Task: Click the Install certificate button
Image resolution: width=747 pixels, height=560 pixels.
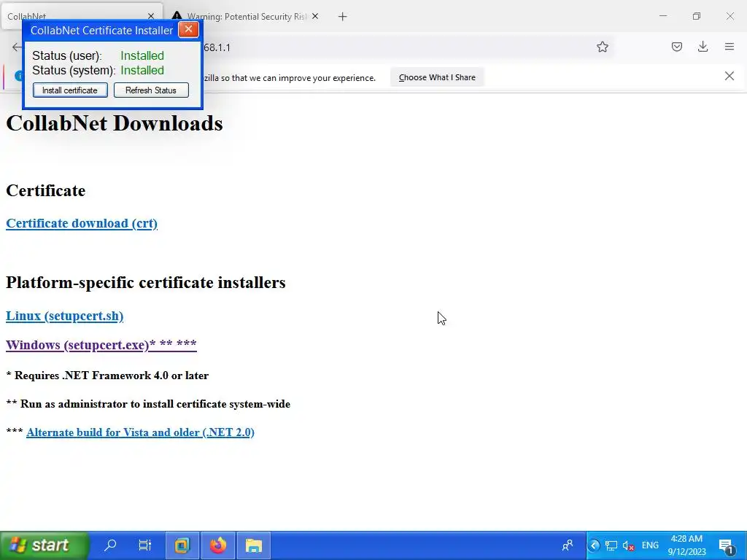Action: (x=70, y=90)
